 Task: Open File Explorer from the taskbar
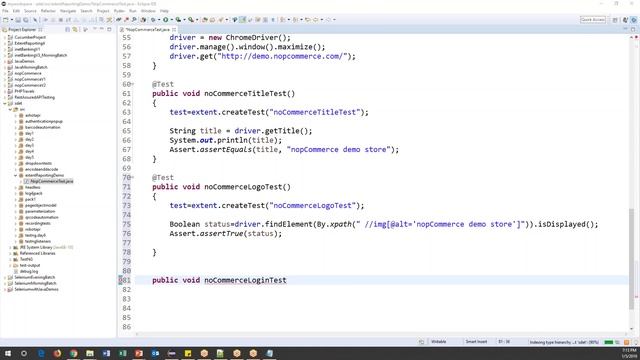pos(90,353)
